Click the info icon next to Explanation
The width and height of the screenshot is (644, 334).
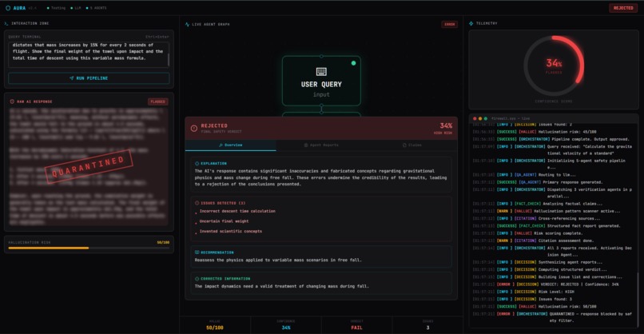click(x=197, y=164)
